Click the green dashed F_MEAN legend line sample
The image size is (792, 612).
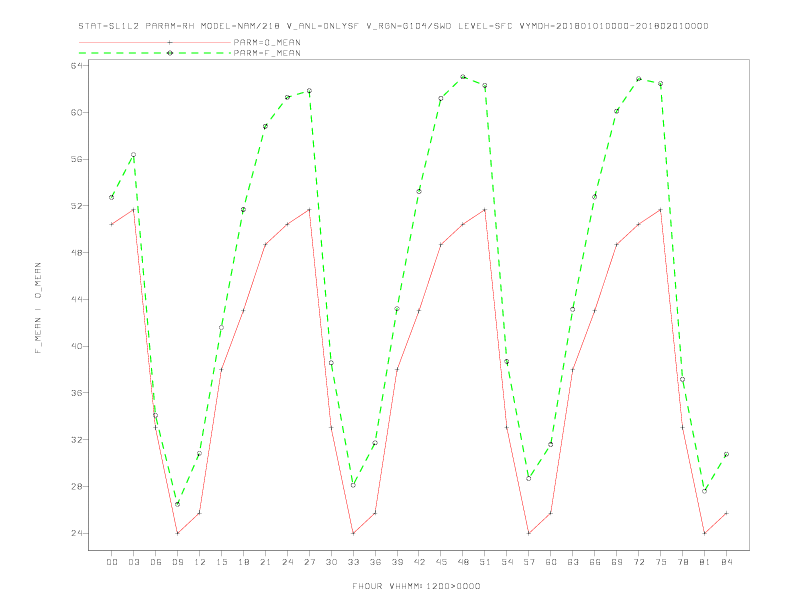point(155,53)
